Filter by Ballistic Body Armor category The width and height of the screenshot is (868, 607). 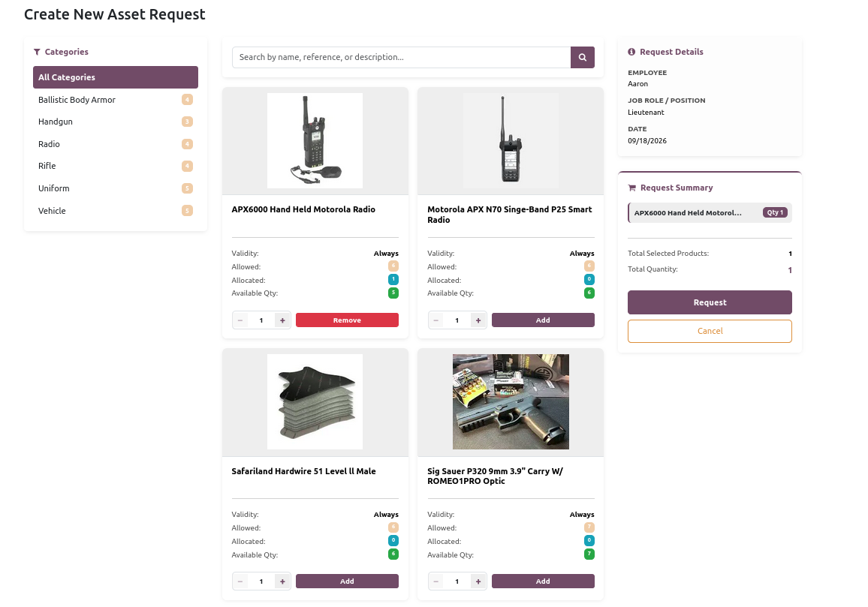point(116,100)
